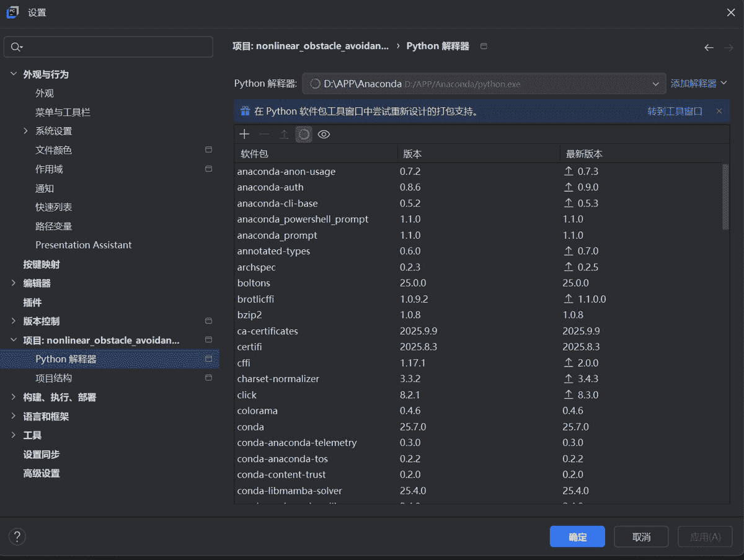Close the gift banner with its X icon
744x560 pixels.
(x=719, y=111)
